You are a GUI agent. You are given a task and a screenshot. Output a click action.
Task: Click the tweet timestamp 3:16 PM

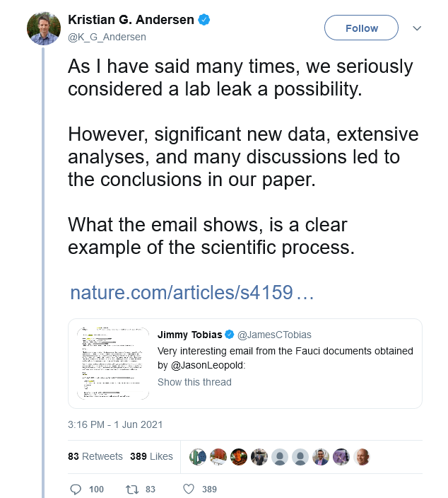pyautogui.click(x=115, y=424)
